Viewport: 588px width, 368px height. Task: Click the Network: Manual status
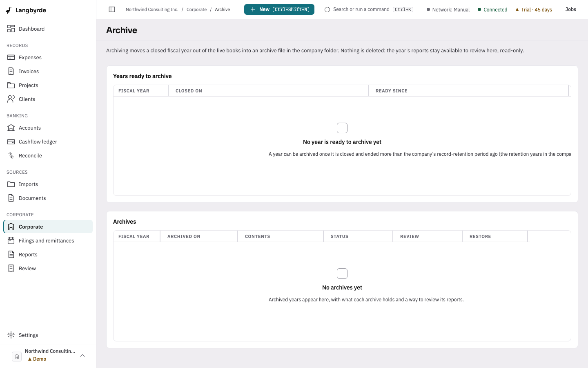(x=448, y=9)
